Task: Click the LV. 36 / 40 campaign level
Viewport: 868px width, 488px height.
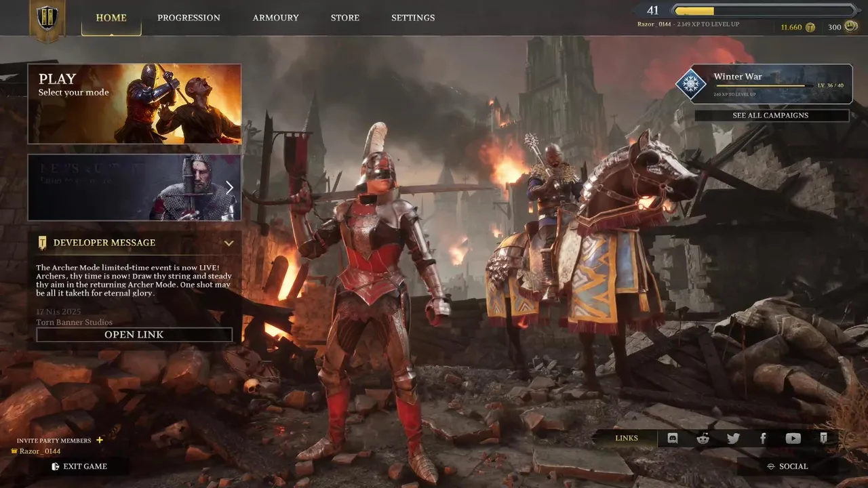Action: tap(831, 85)
